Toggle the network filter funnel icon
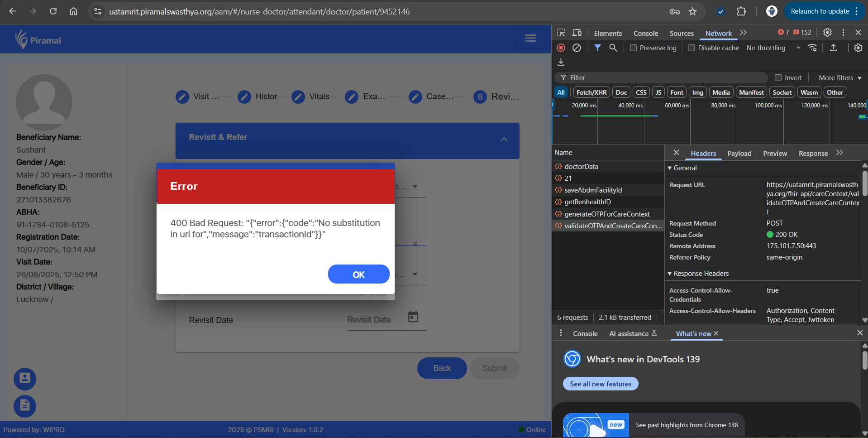This screenshot has width=868, height=438. [x=597, y=48]
